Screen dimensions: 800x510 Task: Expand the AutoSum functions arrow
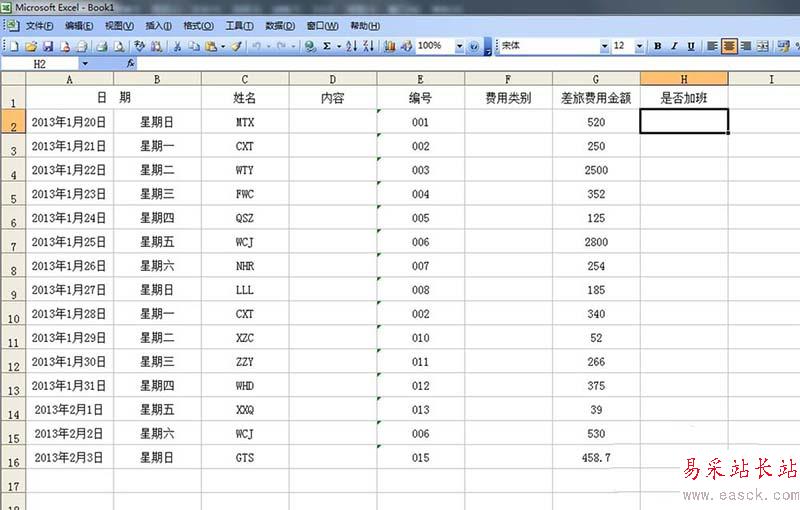coord(339,46)
